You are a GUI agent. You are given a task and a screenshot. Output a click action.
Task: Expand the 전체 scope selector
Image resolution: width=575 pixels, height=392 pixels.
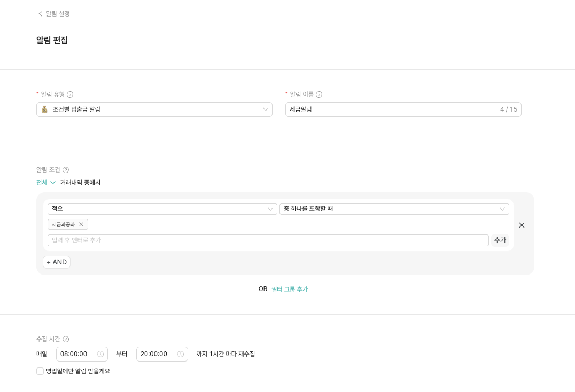pyautogui.click(x=46, y=183)
